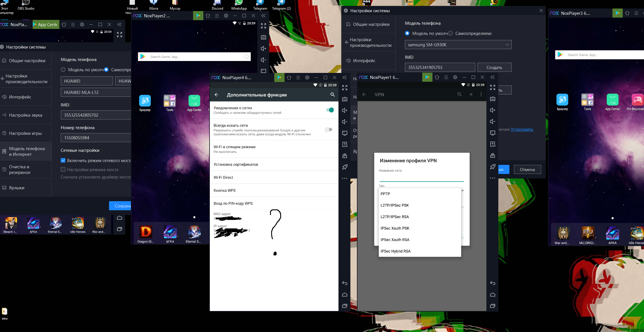Launch Idle Heroes in leftmost NoxPlayer dock
The height and width of the screenshot is (332, 644).
click(x=78, y=223)
